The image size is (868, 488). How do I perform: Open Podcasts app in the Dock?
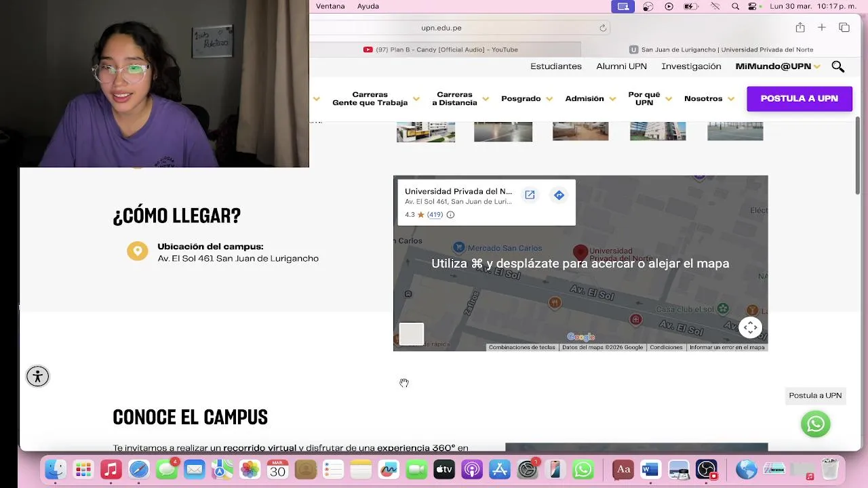(x=472, y=469)
